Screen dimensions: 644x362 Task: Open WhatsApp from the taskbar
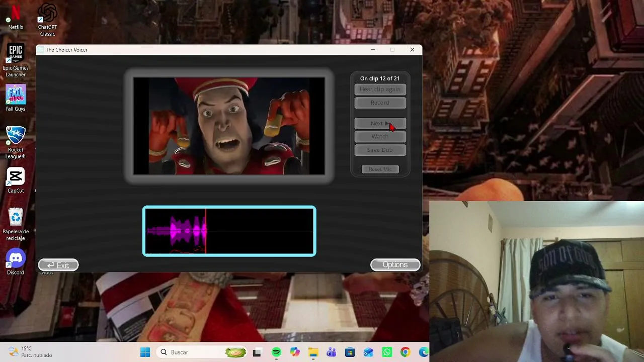387,352
